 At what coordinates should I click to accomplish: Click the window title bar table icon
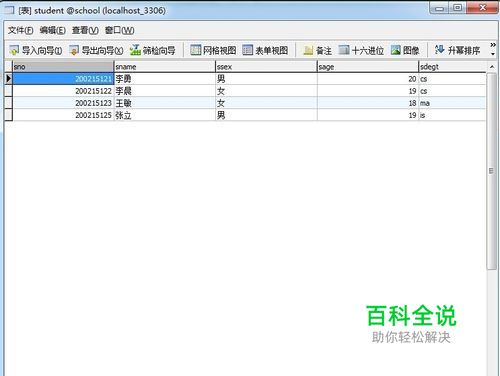coord(9,10)
